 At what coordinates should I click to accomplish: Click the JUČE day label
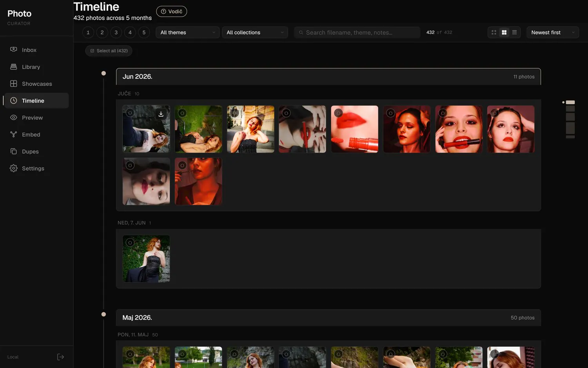125,93
